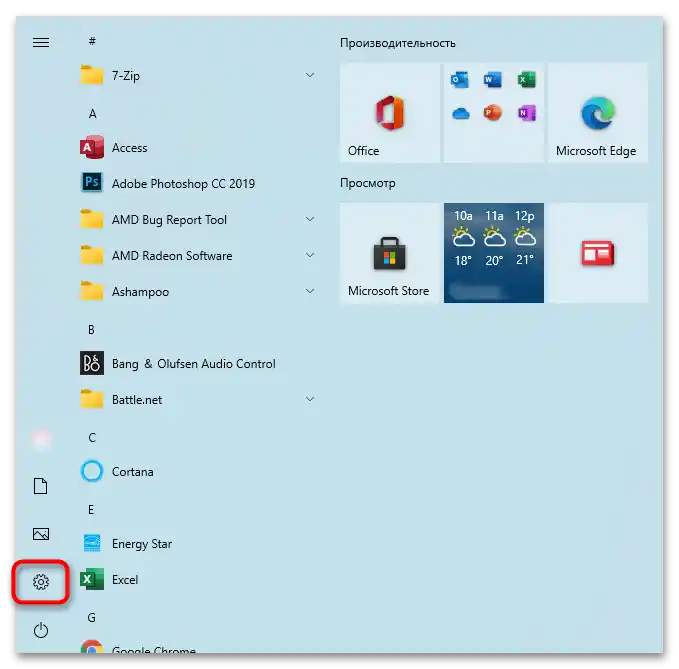Expand the 7-Zip folder chevron
Viewport: 679px width, 669px height.
310,75
